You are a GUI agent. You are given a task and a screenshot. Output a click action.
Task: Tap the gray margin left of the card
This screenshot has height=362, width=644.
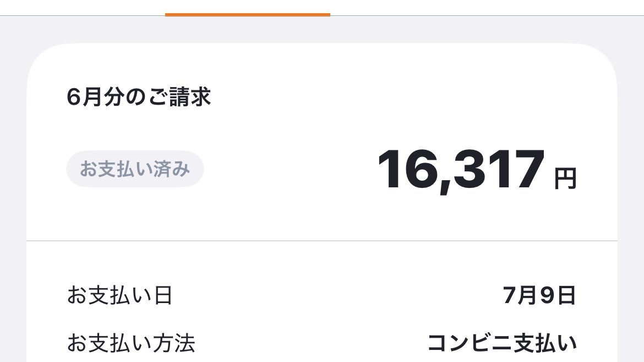(x=13, y=206)
